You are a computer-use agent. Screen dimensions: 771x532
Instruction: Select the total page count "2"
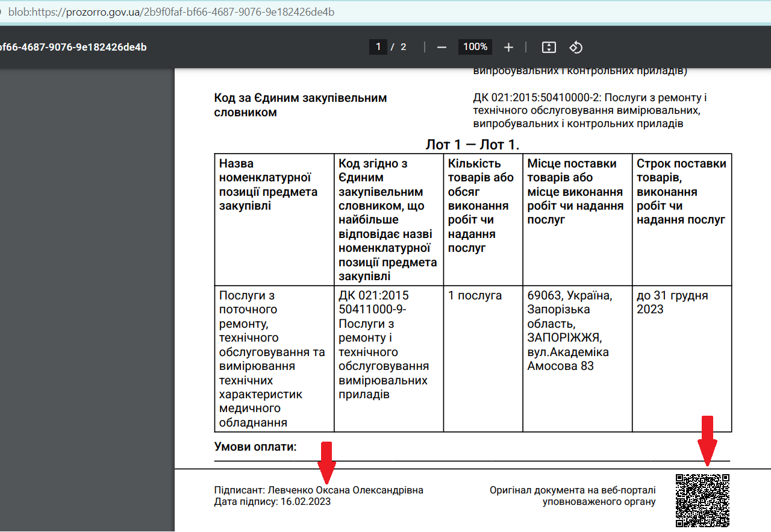[x=403, y=47]
